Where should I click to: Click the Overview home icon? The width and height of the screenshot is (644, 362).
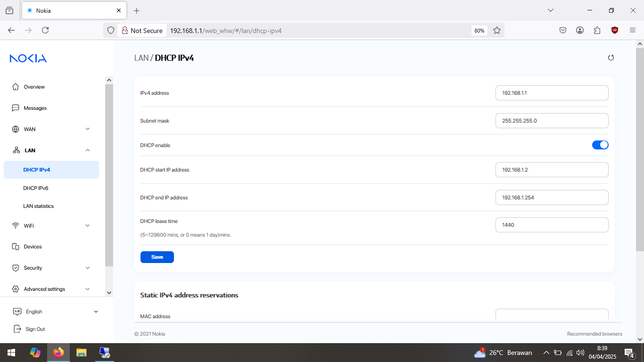pos(16,87)
